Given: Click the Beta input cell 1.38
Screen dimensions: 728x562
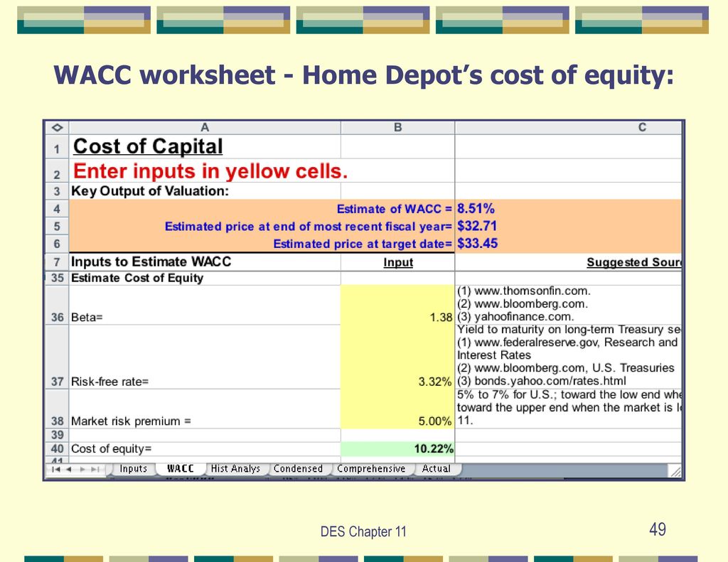Looking at the screenshot, I should [x=398, y=305].
